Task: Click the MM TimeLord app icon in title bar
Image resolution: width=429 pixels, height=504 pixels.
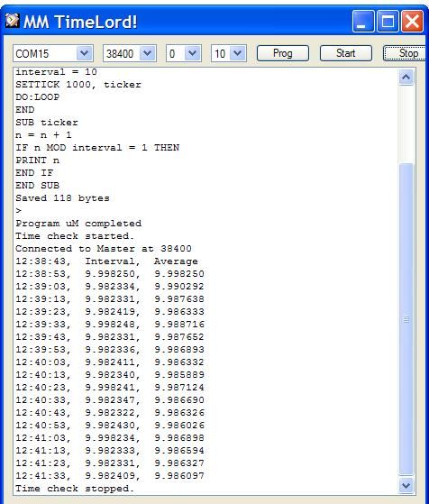Action: [12, 21]
